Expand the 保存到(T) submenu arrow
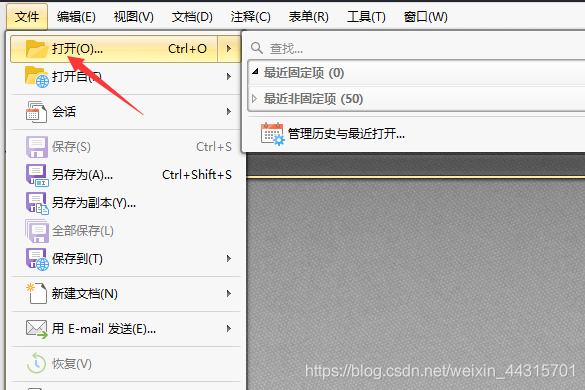 coord(229,259)
